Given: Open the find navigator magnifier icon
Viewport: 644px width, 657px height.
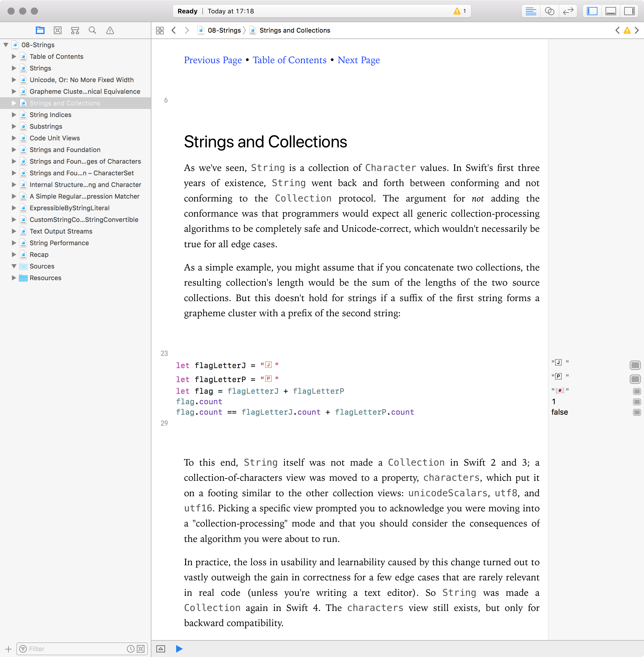Looking at the screenshot, I should point(92,31).
